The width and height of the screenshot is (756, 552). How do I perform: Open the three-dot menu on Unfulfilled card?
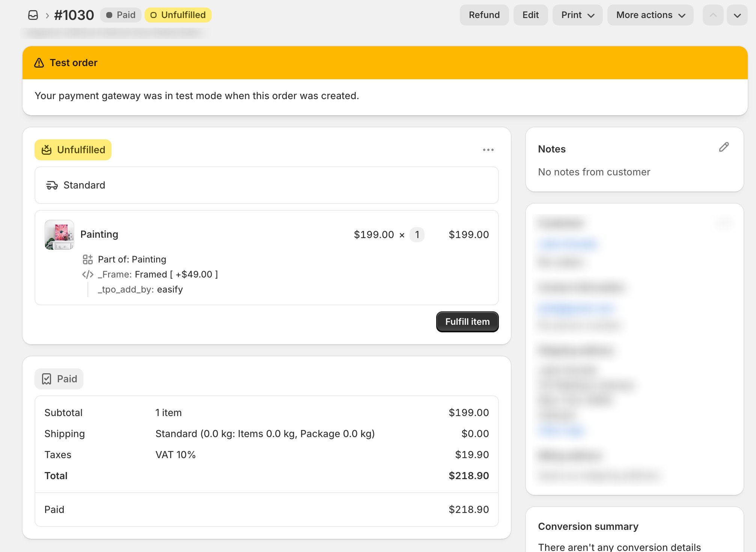coord(488,149)
